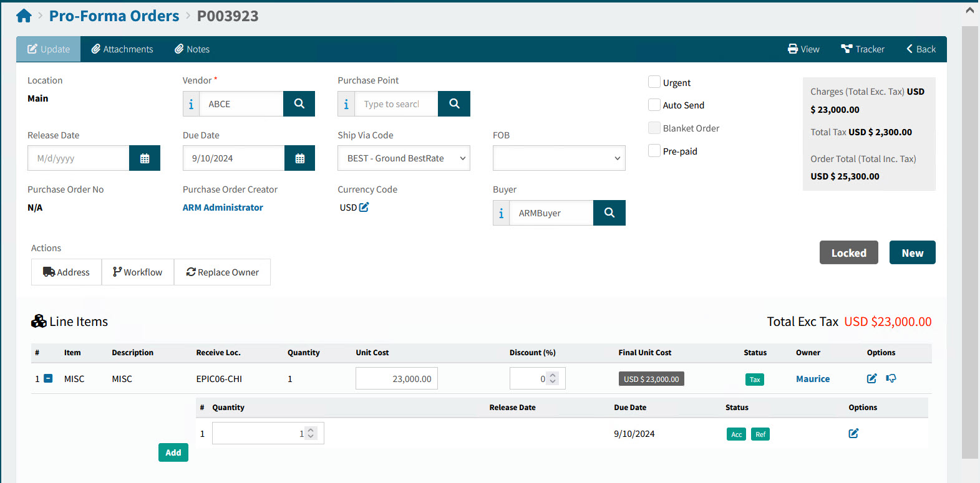The image size is (980, 483).
Task: Click the ARM Administrator link
Action: click(x=223, y=208)
